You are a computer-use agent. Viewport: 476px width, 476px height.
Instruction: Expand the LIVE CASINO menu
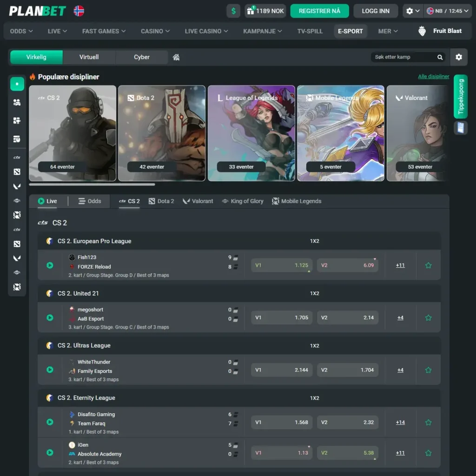pyautogui.click(x=206, y=31)
